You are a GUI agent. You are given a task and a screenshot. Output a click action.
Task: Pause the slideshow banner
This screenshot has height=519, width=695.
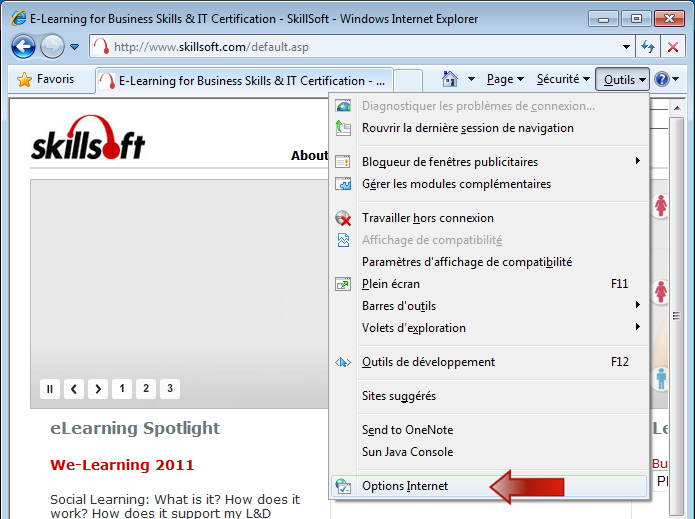50,389
